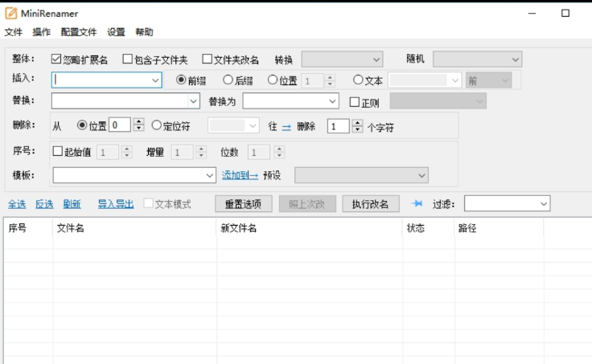Screen dimensions: 592x364
Task: Click the 添加到 link
Action: coord(240,175)
